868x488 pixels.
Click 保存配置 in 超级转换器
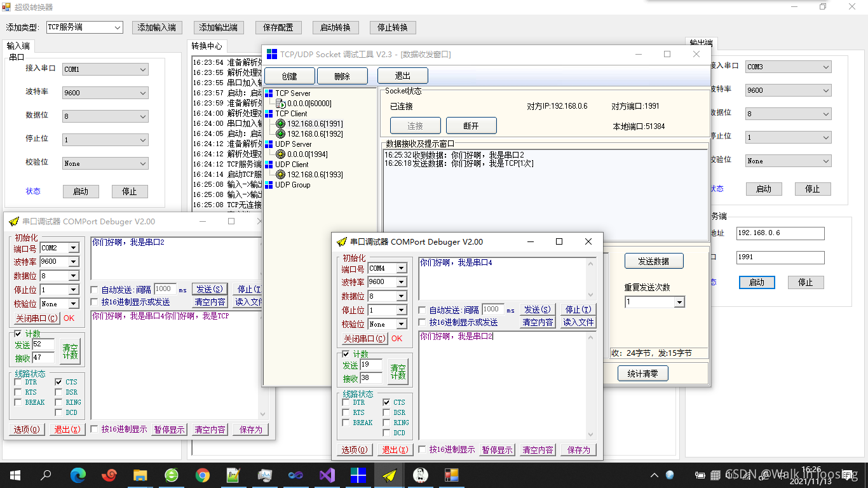[278, 27]
